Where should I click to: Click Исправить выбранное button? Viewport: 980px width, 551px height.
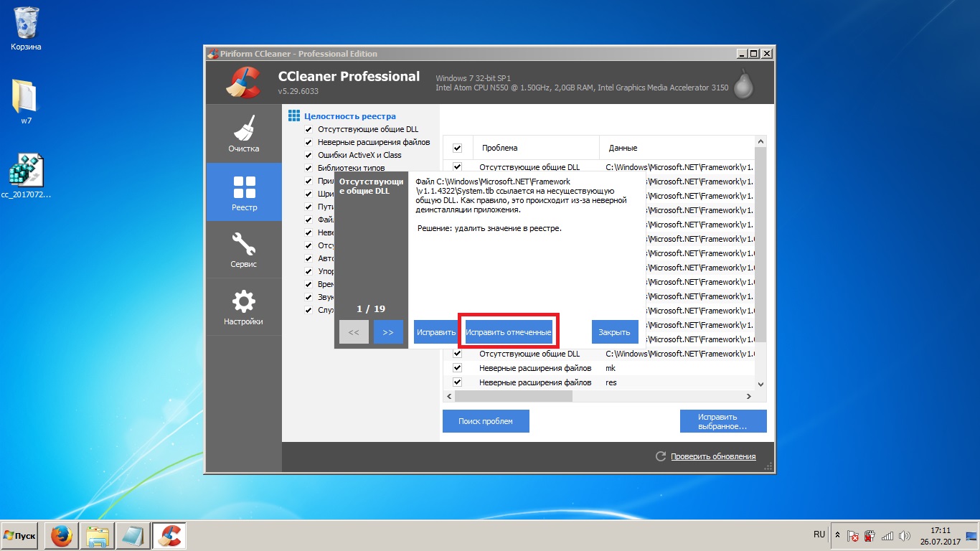click(723, 421)
